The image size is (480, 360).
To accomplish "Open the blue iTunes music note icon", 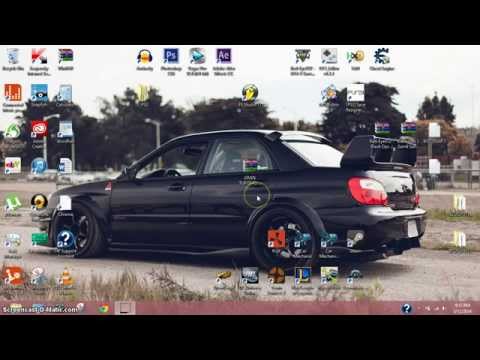I will coord(39,165).
